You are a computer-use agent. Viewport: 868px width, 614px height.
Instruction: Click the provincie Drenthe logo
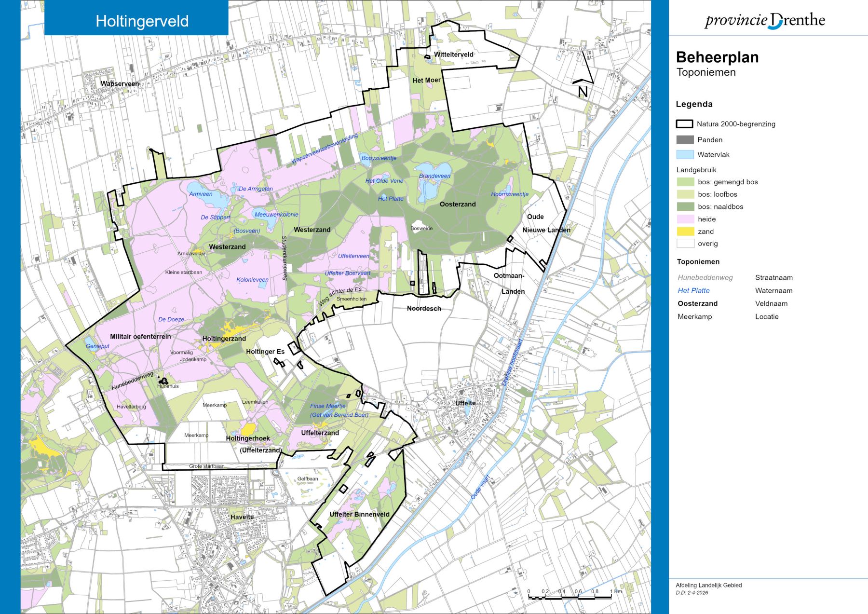[x=765, y=21]
